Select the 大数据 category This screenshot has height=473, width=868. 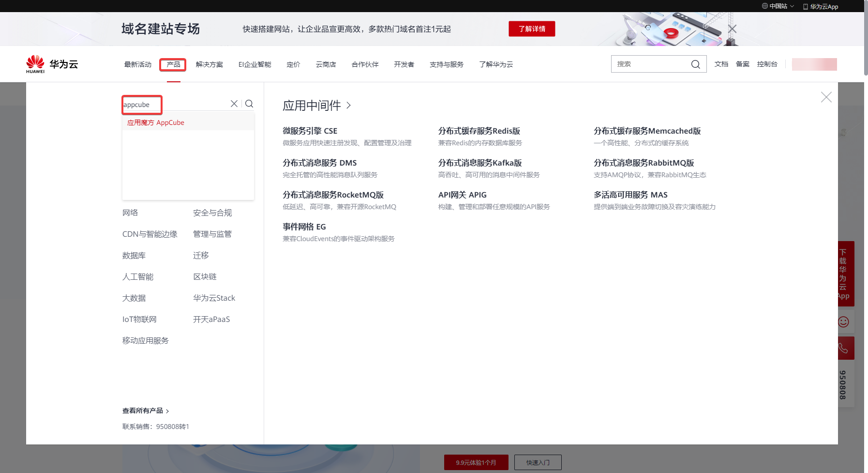point(134,298)
